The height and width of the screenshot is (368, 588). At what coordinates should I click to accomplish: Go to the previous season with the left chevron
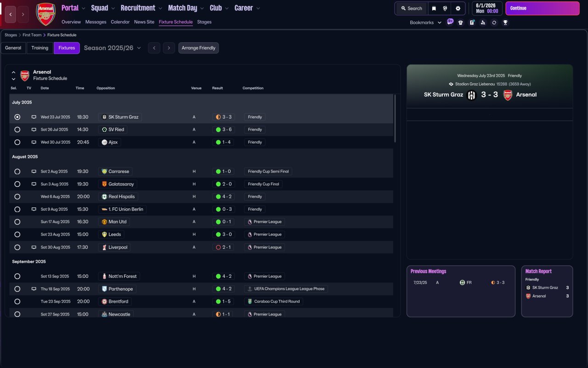pyautogui.click(x=154, y=48)
